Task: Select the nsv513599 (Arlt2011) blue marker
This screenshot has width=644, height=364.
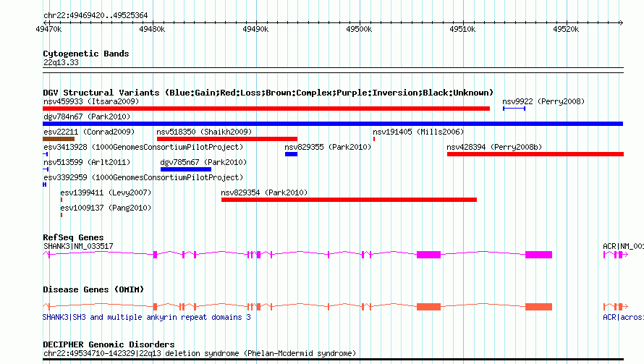Action: [x=46, y=169]
